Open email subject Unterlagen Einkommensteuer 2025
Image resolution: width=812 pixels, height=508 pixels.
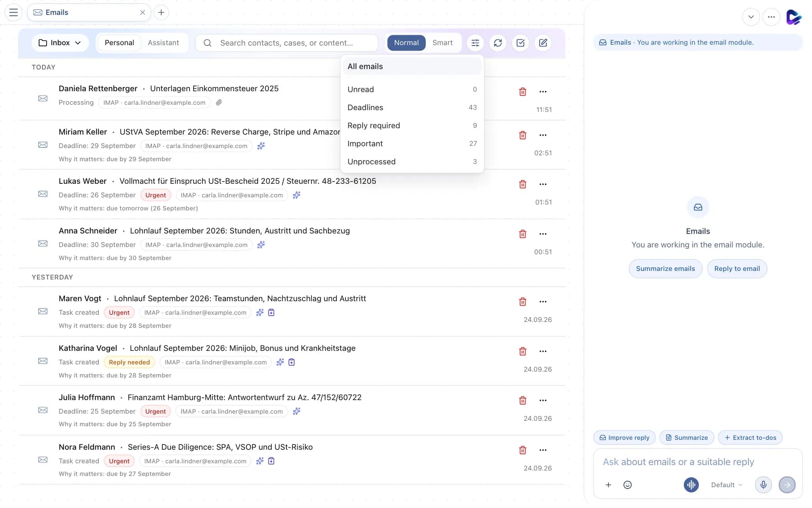[214, 89]
